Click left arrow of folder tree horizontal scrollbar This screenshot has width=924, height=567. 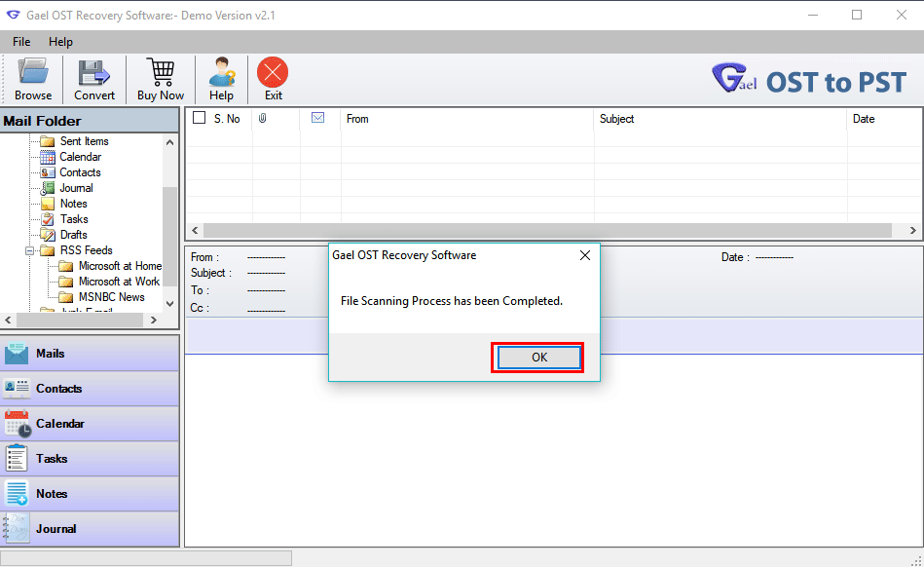click(8, 321)
